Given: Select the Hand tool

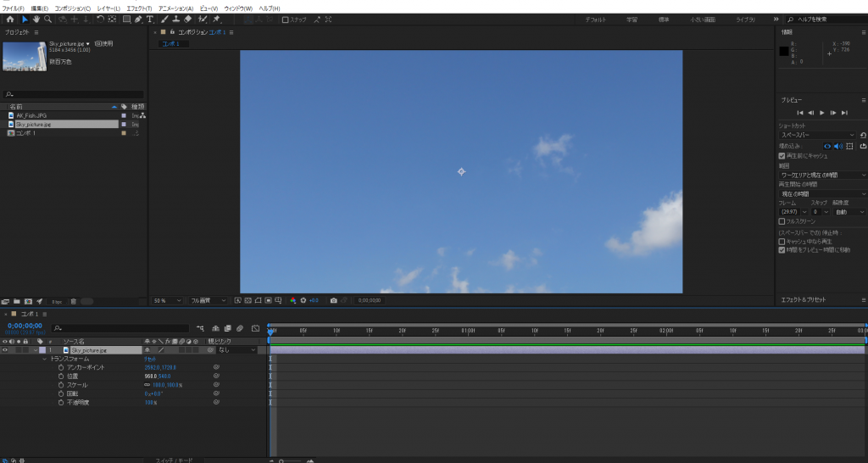Looking at the screenshot, I should click(x=36, y=20).
